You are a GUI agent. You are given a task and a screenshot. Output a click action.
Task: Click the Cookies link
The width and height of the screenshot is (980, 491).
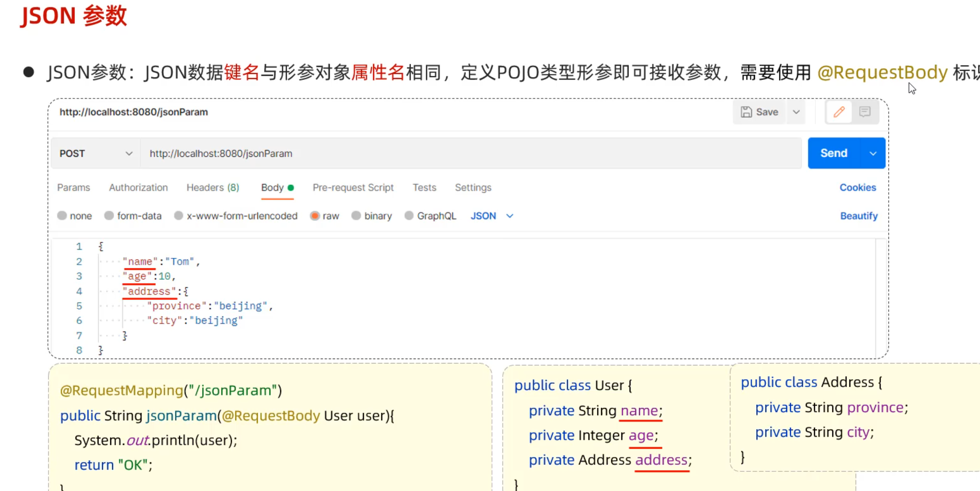858,187
